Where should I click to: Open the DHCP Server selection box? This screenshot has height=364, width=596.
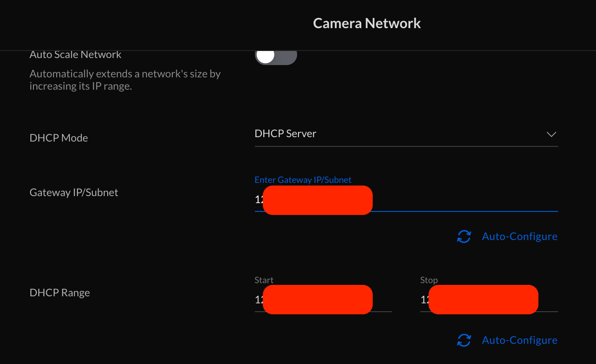tap(396, 134)
